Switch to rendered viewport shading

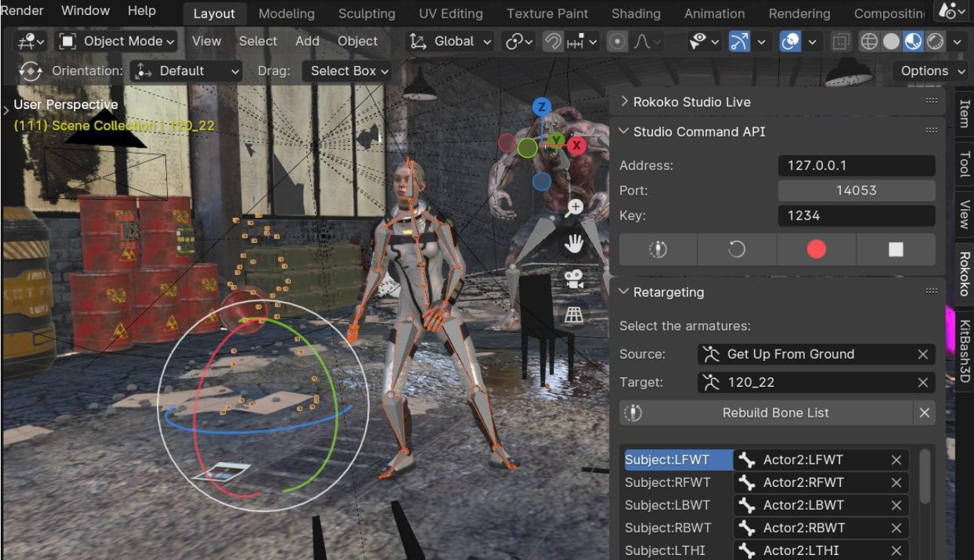click(x=935, y=42)
